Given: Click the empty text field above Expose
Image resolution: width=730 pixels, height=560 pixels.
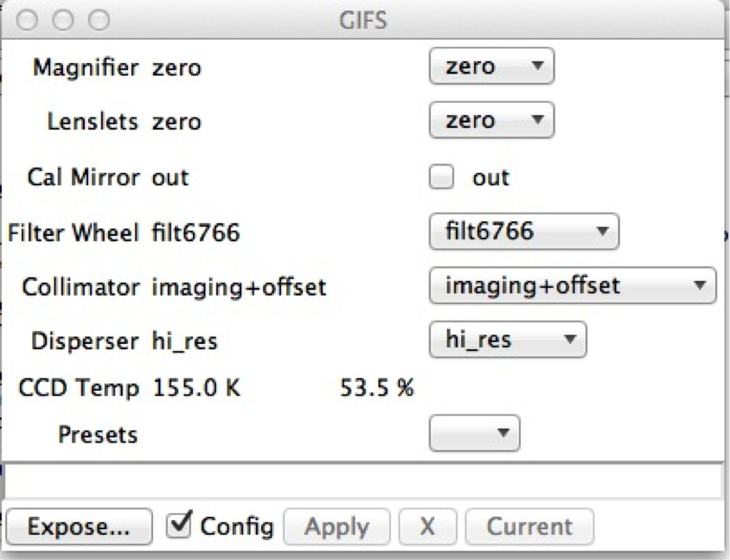Looking at the screenshot, I should pos(363,482).
